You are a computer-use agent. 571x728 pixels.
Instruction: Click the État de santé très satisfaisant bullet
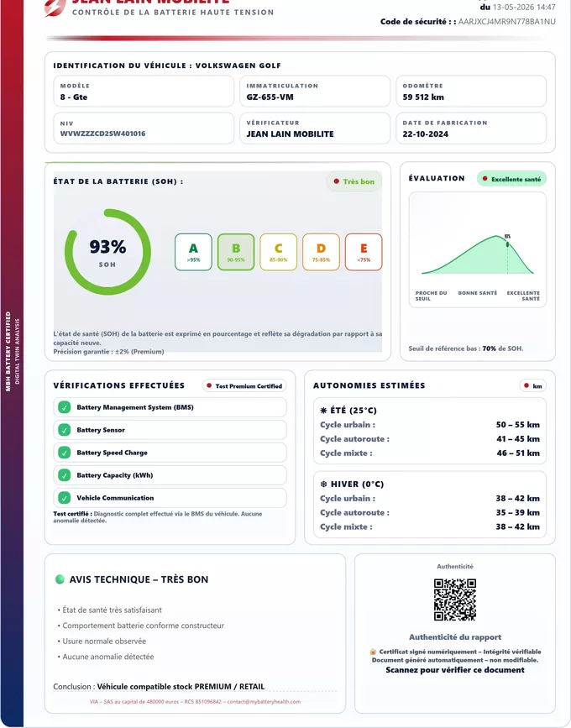coord(109,610)
